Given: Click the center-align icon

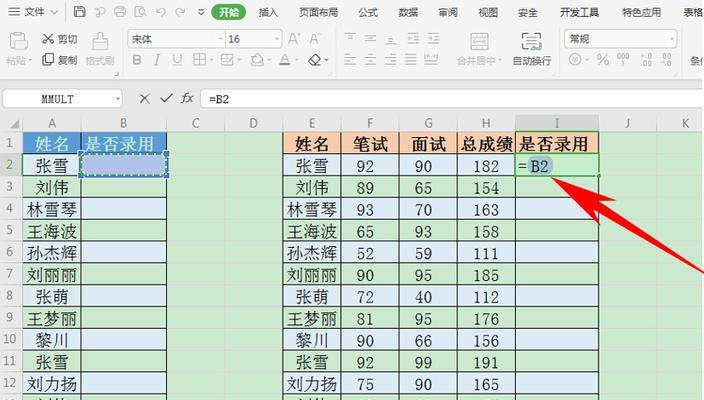Looking at the screenshot, I should tap(370, 59).
